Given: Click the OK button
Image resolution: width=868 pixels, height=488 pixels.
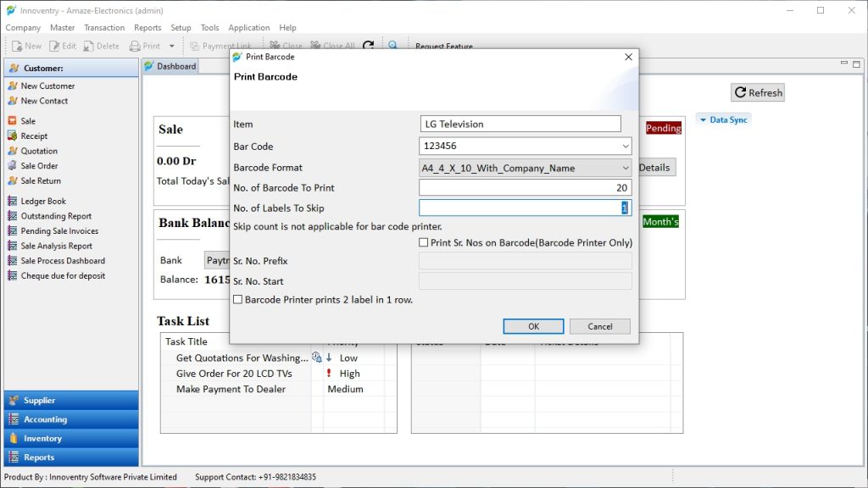Looking at the screenshot, I should click(x=533, y=326).
